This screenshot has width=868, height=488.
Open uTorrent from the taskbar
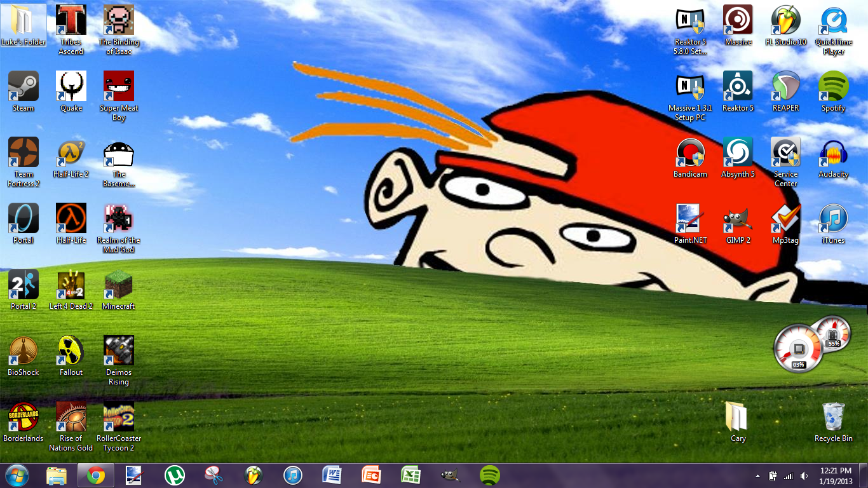click(175, 475)
